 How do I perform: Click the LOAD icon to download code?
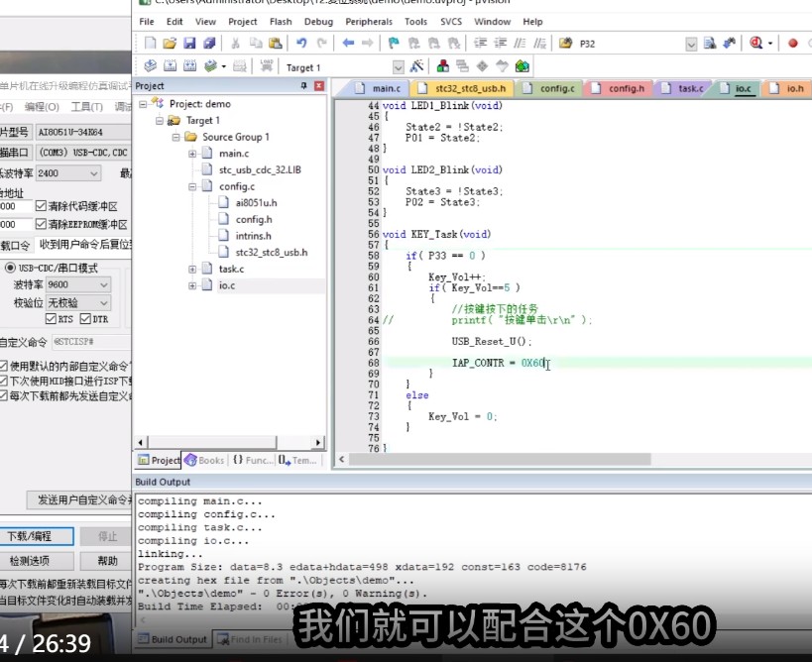click(267, 64)
